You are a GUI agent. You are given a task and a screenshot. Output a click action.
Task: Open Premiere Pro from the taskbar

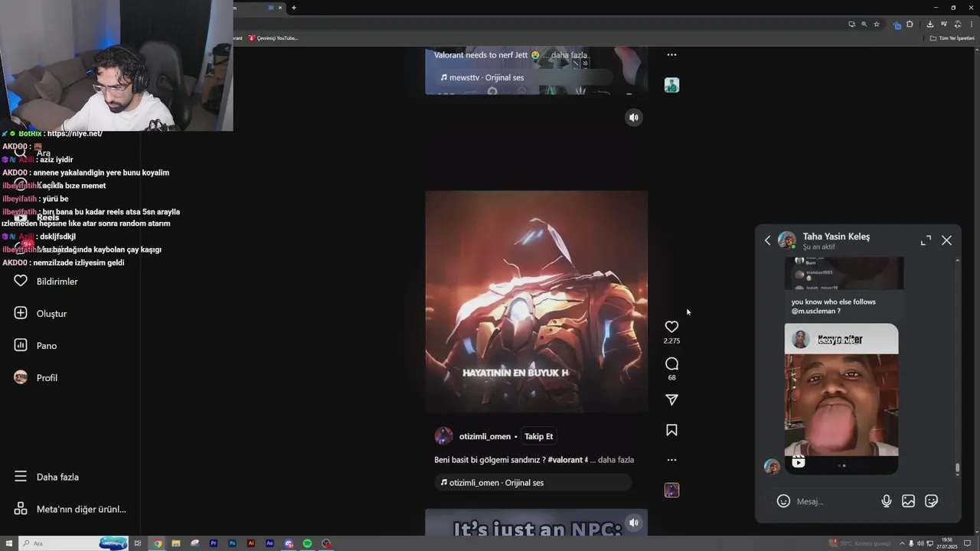214,543
